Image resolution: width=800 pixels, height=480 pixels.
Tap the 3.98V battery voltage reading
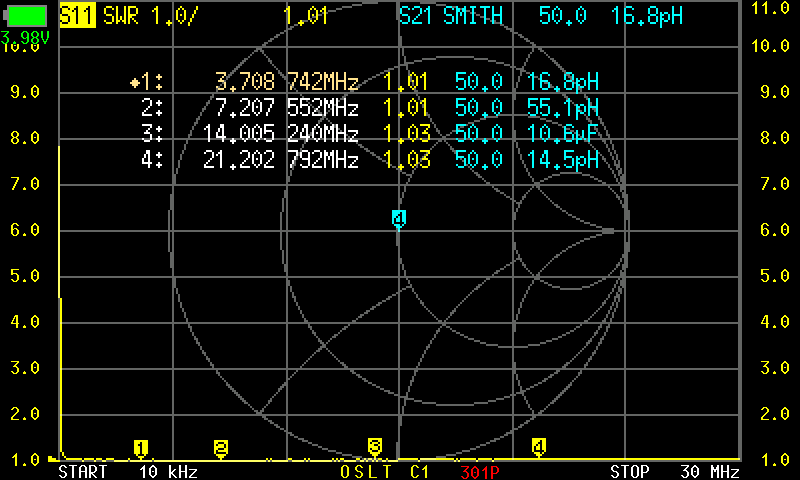24,38
